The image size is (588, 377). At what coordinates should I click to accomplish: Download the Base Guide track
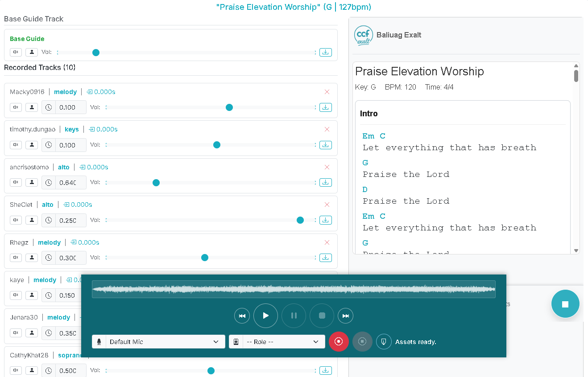pyautogui.click(x=325, y=52)
